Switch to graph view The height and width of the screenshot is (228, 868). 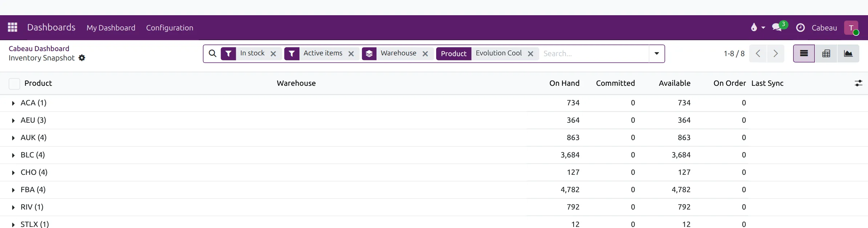848,54
